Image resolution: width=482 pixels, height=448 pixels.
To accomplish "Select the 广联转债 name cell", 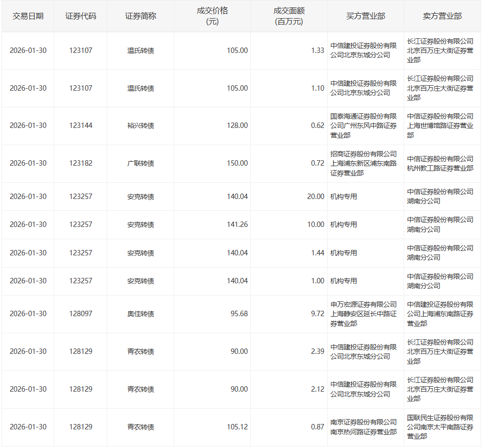I will (141, 163).
